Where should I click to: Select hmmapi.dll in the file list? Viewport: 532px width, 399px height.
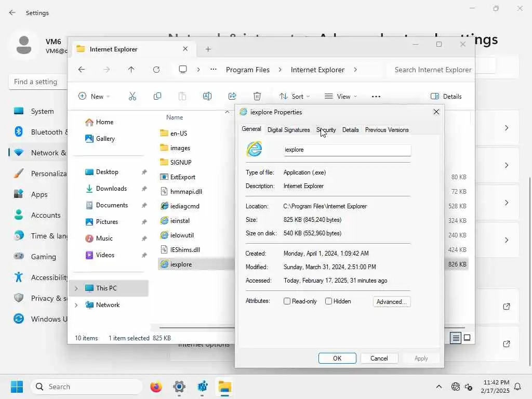pos(186,191)
